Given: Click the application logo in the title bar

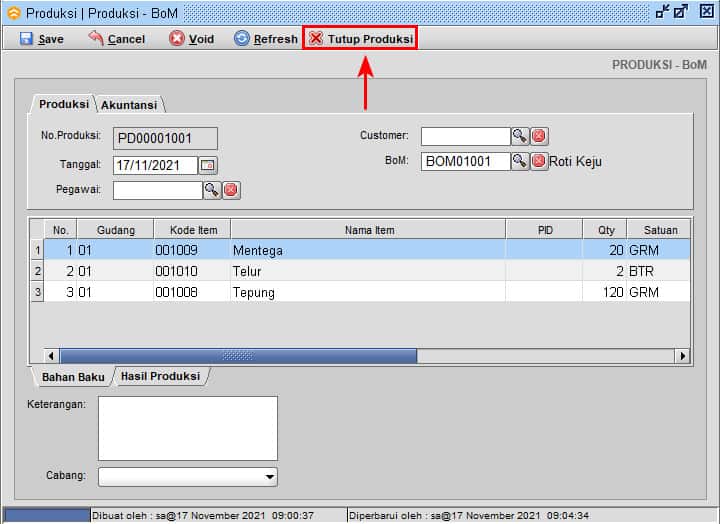Looking at the screenshot, I should [14, 13].
